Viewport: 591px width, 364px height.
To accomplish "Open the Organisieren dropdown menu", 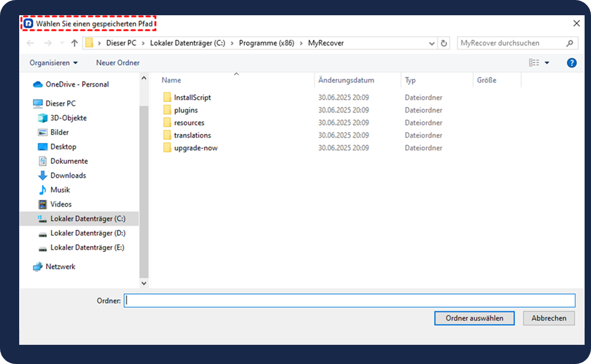I will (x=53, y=63).
